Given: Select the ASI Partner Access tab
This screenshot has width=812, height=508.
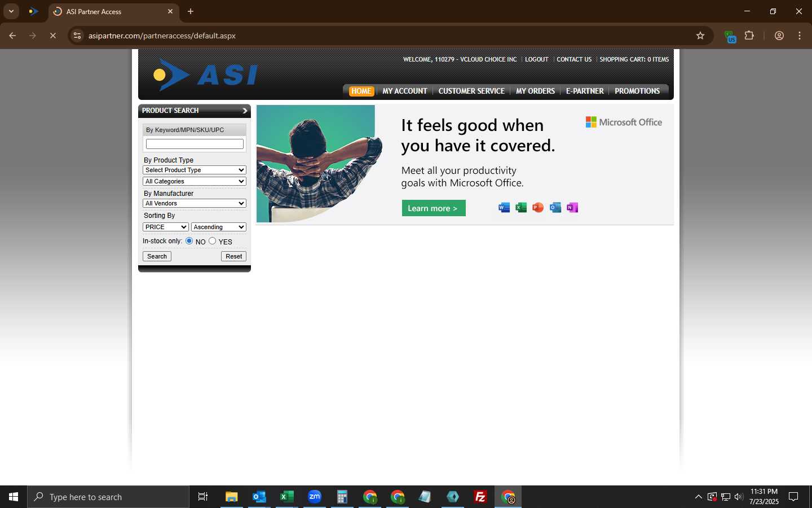Looking at the screenshot, I should click(x=113, y=11).
